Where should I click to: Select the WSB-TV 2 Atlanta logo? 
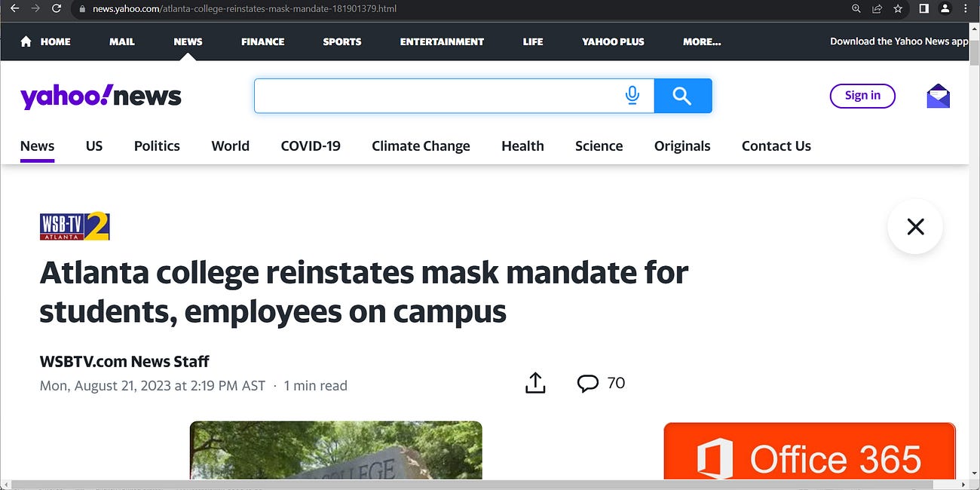click(x=75, y=226)
